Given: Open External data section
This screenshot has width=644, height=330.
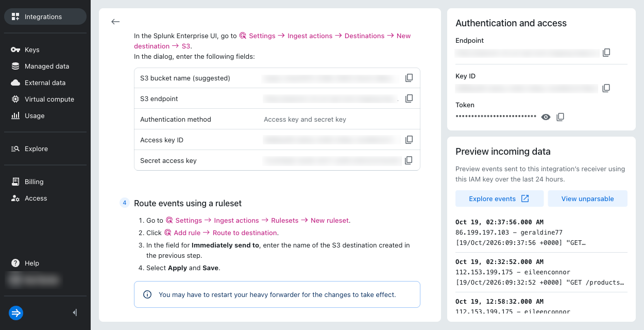Looking at the screenshot, I should click(45, 82).
